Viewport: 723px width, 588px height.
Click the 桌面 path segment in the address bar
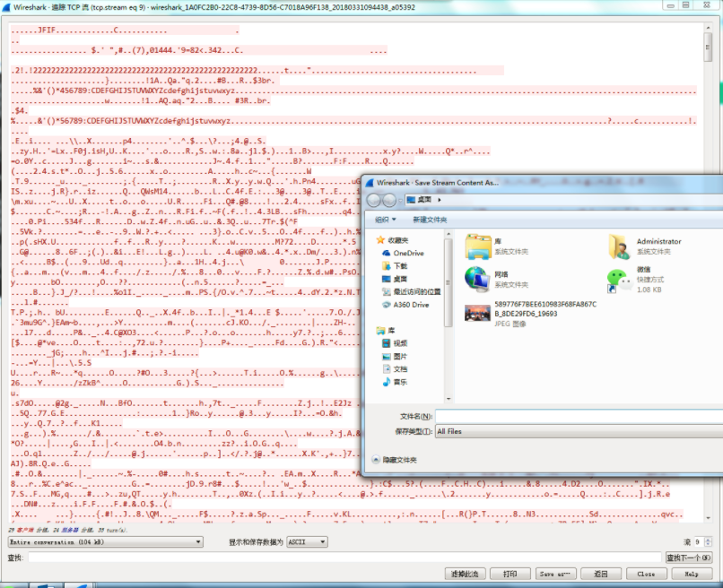point(424,200)
